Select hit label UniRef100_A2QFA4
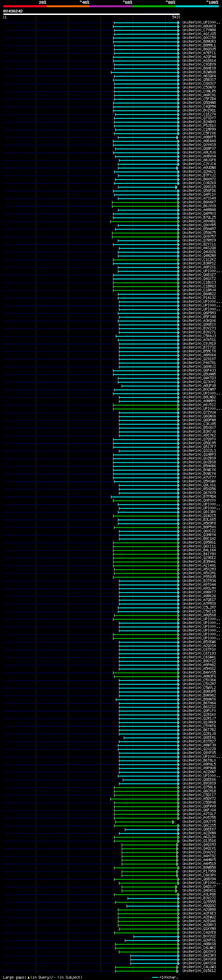The height and width of the screenshot is (980, 222). tap(199, 57)
